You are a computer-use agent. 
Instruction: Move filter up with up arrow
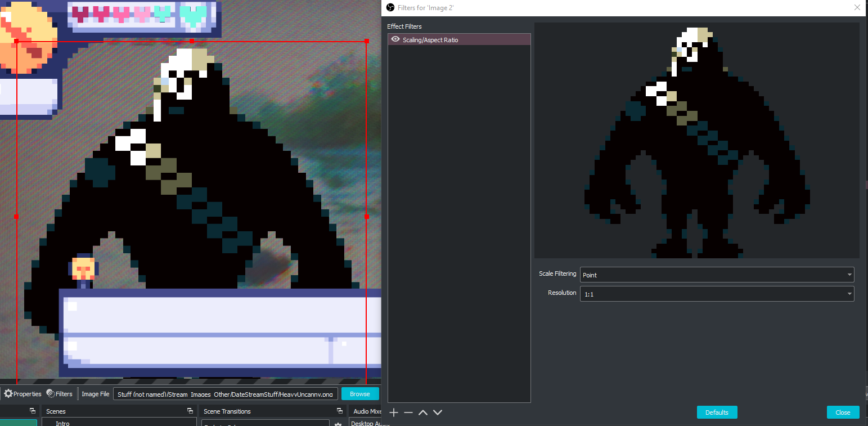423,412
